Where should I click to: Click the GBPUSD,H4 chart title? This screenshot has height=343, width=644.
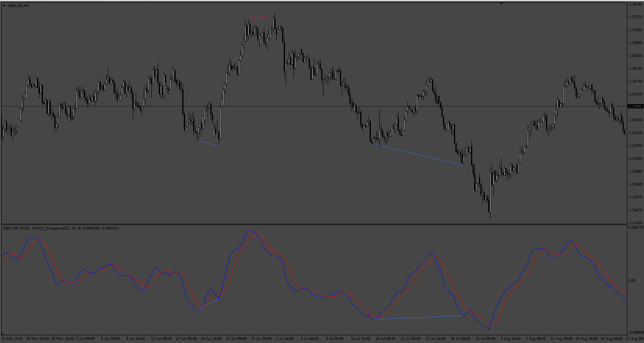pos(18,6)
